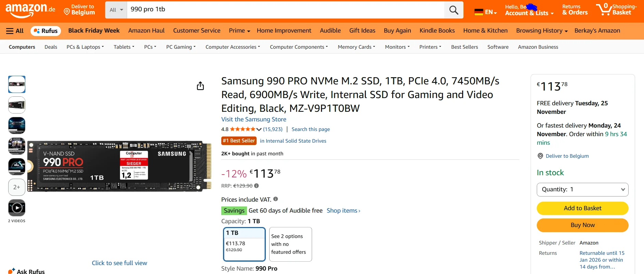Image resolution: width=644 pixels, height=274 pixels.
Task: Open the Rufus assistant button
Action: [x=46, y=31]
